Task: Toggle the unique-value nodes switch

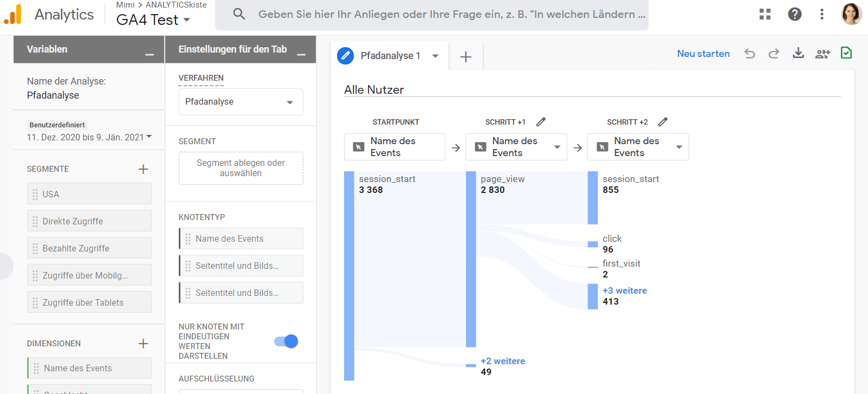Action: click(286, 341)
